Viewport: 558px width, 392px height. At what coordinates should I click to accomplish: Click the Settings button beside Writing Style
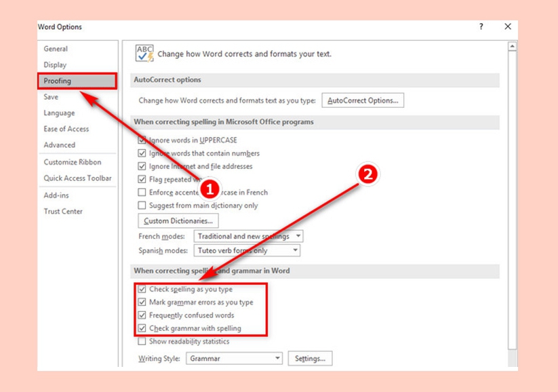point(310,359)
